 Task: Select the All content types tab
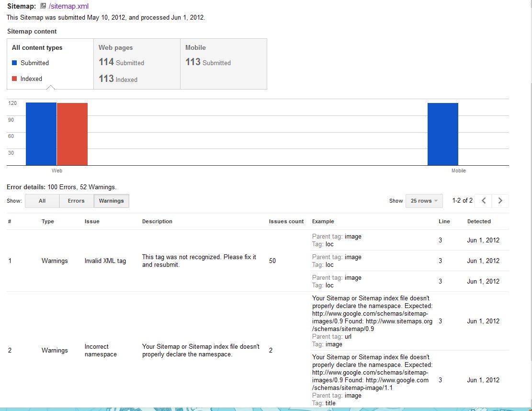[50, 64]
